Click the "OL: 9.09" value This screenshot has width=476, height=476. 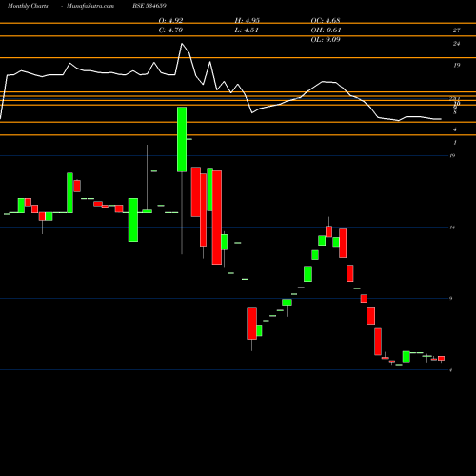(x=326, y=40)
